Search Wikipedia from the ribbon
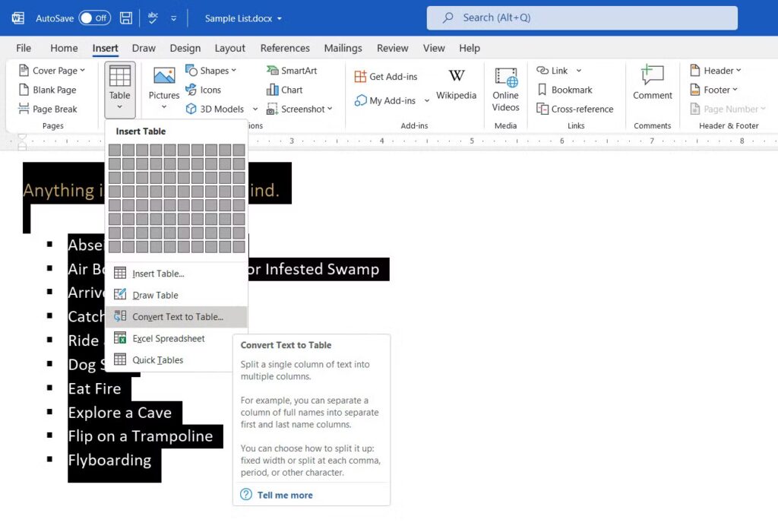778x532 pixels. pos(456,85)
